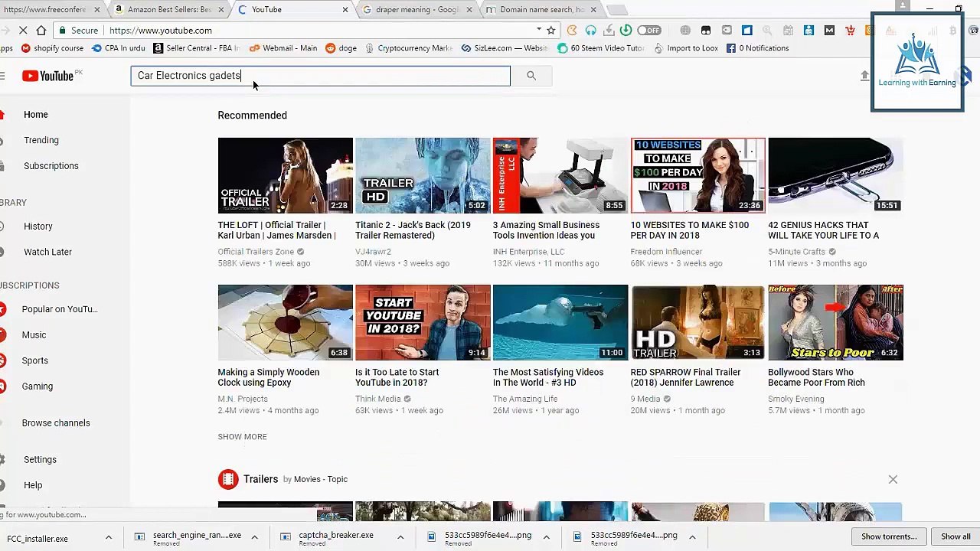This screenshot has height=551, width=980.
Task: Click the orange pacman-shaped extension icon
Action: [x=572, y=31]
